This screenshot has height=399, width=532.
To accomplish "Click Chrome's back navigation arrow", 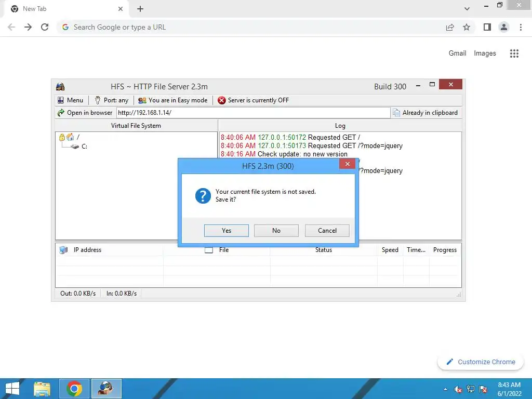I will (x=11, y=27).
